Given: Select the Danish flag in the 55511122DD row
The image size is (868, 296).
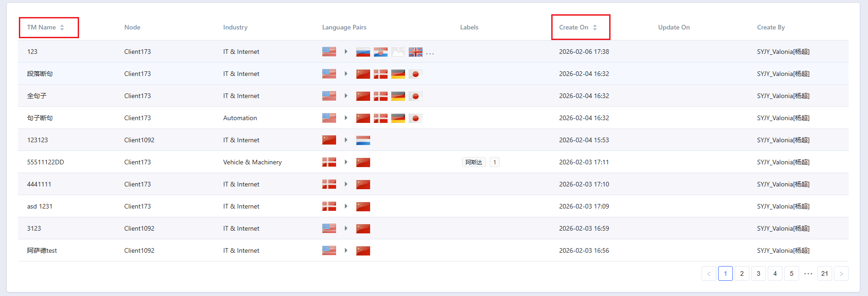Looking at the screenshot, I should tap(329, 162).
